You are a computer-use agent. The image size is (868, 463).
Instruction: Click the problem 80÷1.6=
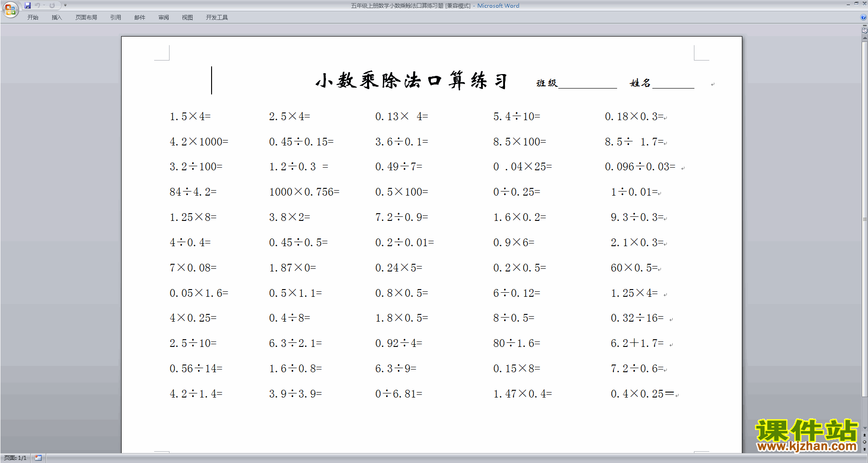click(517, 343)
